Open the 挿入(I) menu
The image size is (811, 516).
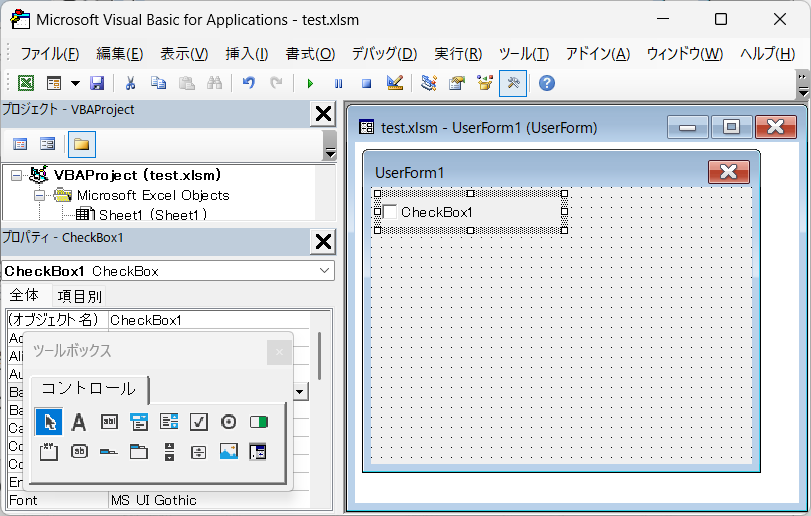[247, 53]
